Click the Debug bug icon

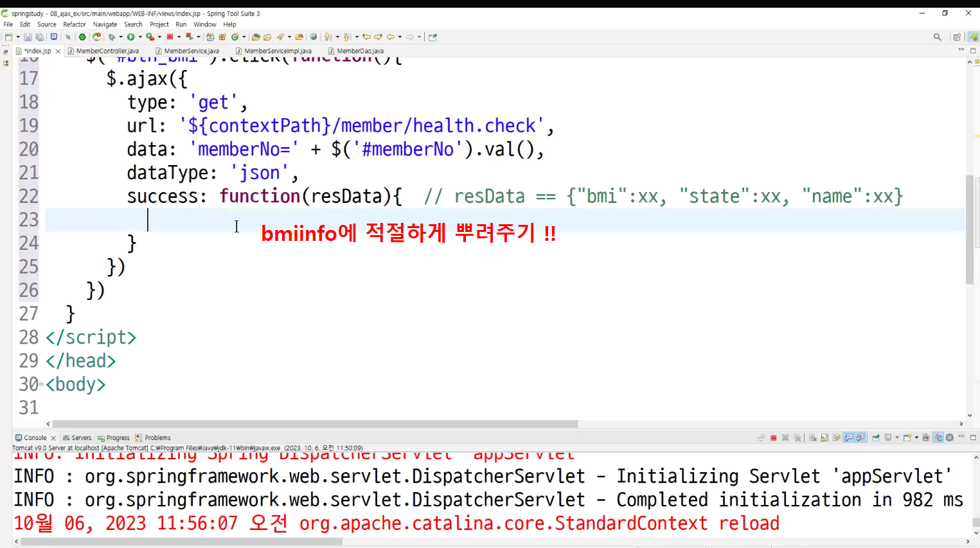[112, 37]
